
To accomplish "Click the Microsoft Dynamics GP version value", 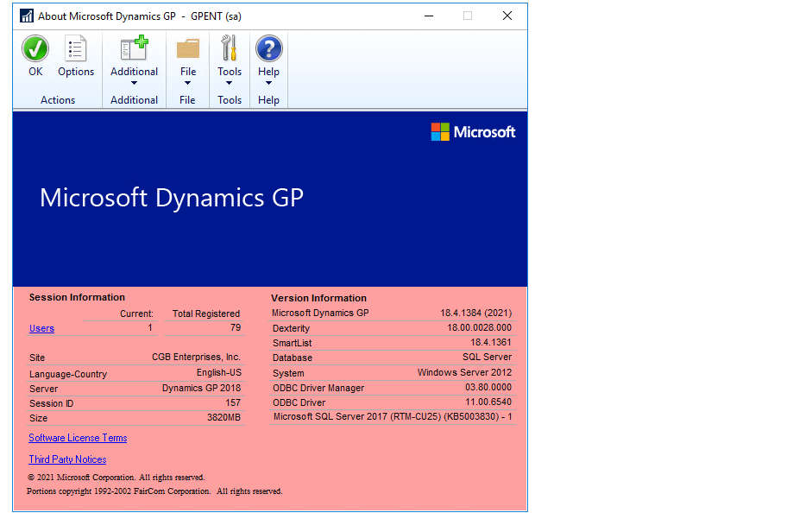I will coord(475,313).
